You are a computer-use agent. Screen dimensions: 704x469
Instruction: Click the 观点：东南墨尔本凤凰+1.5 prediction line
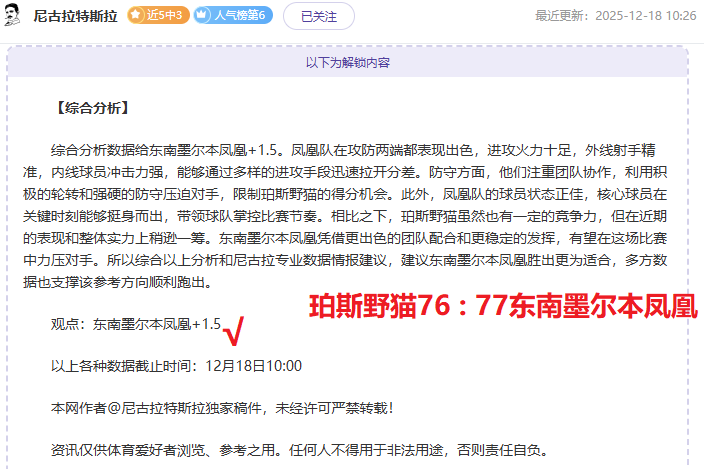pos(135,324)
